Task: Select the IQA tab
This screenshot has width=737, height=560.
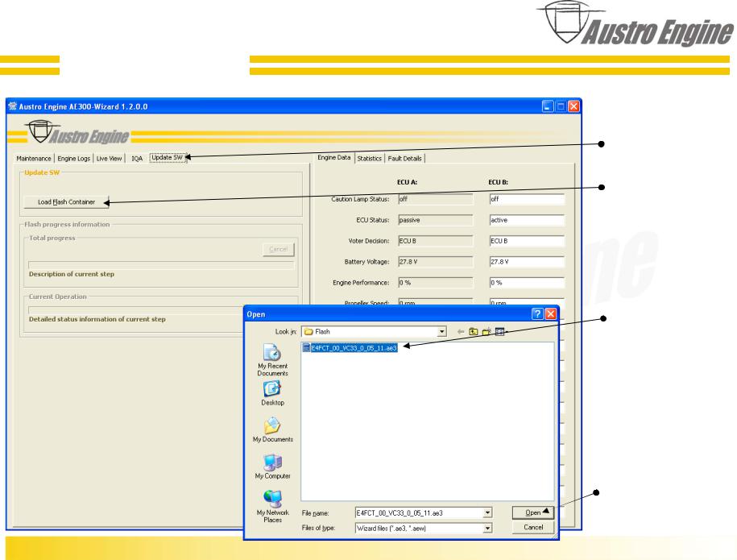Action: [137, 159]
